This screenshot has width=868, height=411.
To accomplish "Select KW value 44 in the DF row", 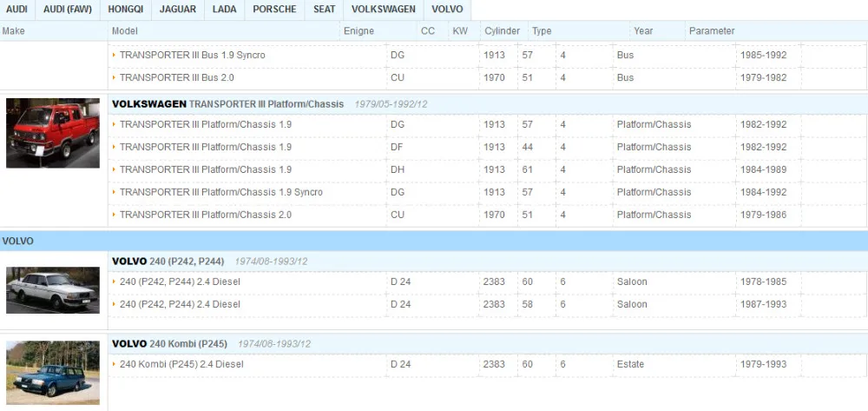I will [527, 147].
